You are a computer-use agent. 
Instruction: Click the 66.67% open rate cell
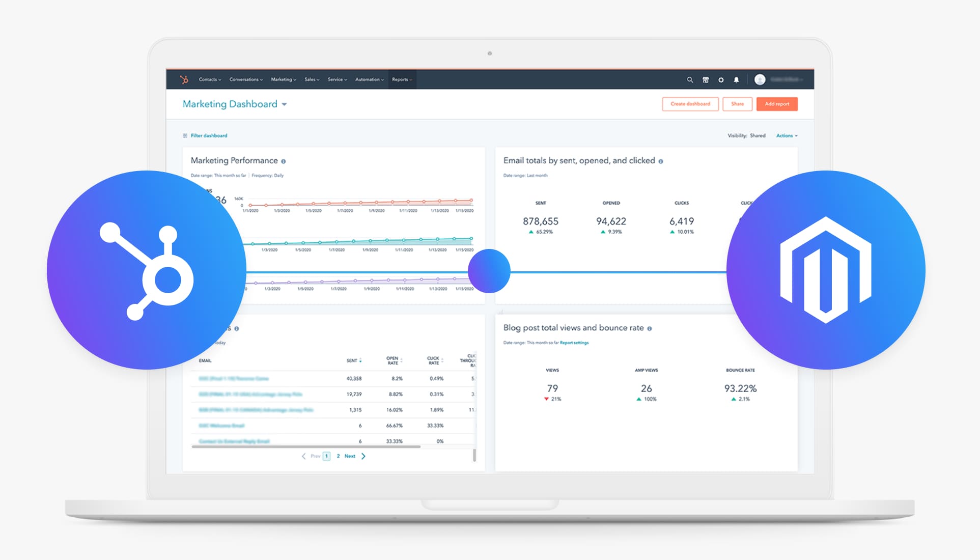(394, 426)
